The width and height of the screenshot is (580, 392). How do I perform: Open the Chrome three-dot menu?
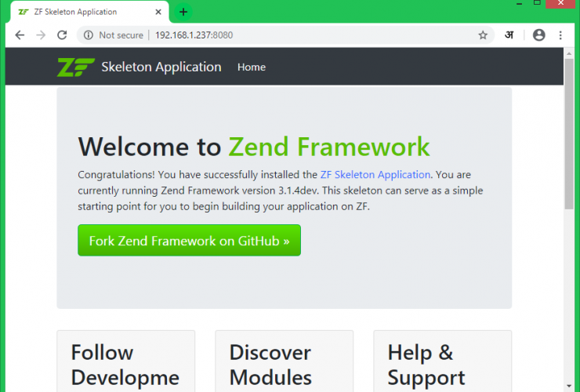[x=560, y=35]
